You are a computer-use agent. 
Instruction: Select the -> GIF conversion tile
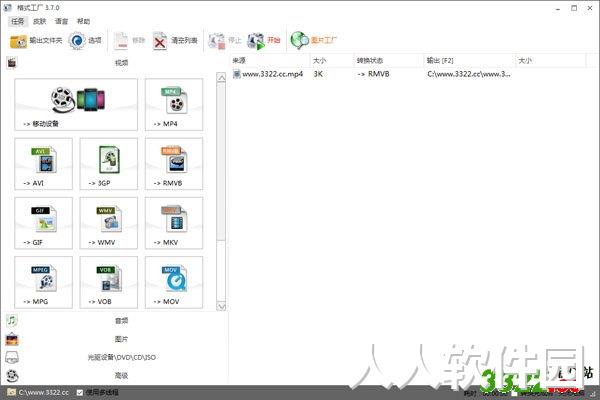click(43, 223)
